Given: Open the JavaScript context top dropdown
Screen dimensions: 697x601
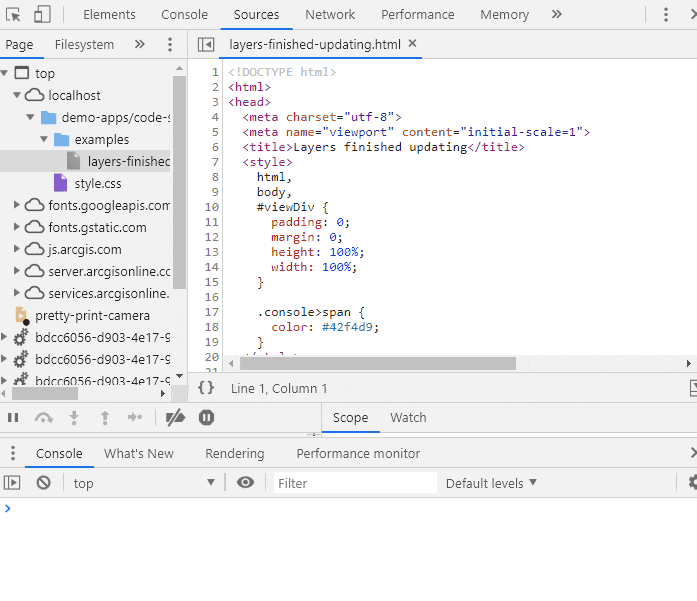Looking at the screenshot, I should pyautogui.click(x=144, y=483).
